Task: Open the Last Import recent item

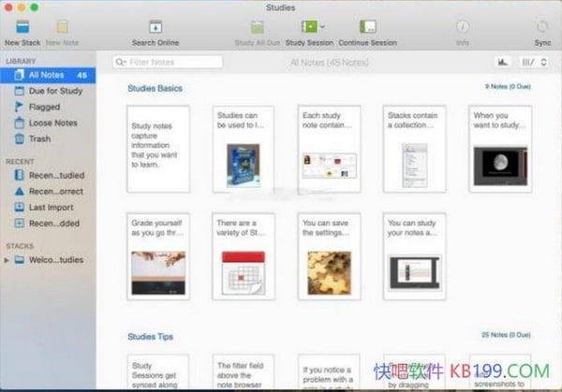Action: (x=51, y=207)
